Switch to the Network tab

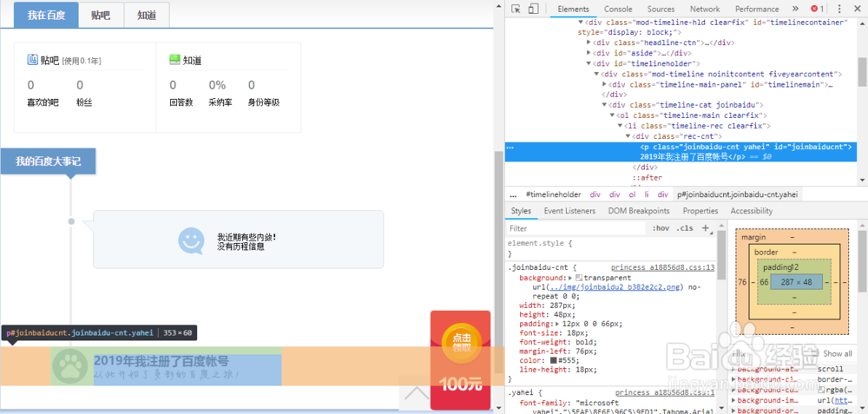click(705, 9)
